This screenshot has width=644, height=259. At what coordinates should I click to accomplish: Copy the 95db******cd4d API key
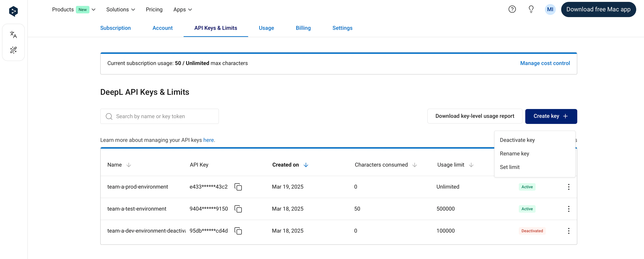(238, 231)
